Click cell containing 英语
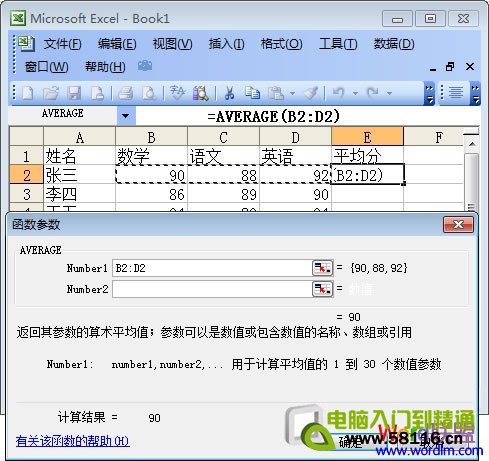This screenshot has width=489, height=461. [x=295, y=156]
